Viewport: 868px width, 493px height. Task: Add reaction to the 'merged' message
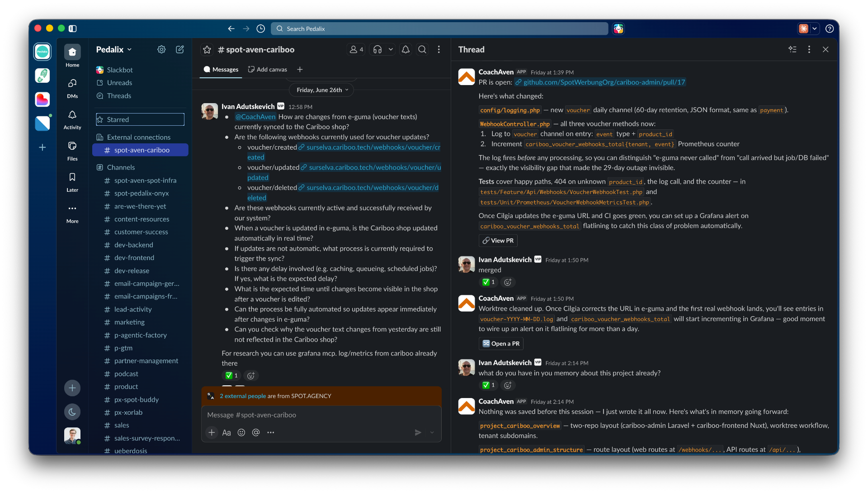(508, 282)
